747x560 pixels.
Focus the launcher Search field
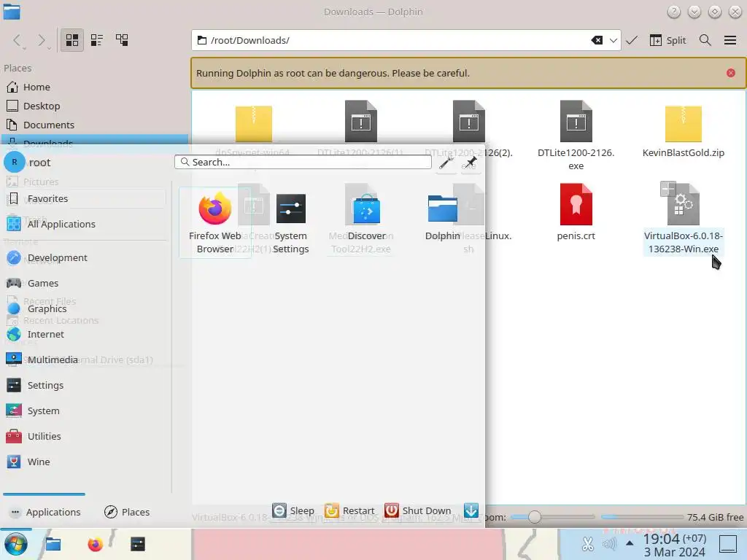303,162
